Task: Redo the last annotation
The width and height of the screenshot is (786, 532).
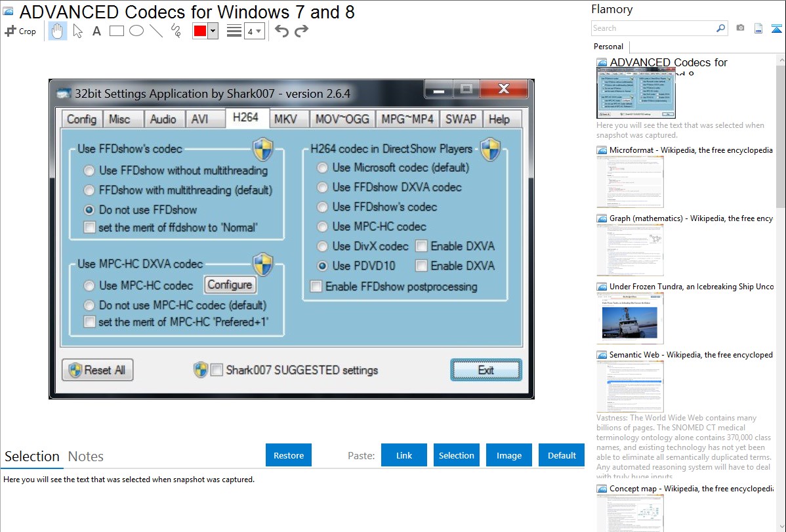Action: click(301, 31)
